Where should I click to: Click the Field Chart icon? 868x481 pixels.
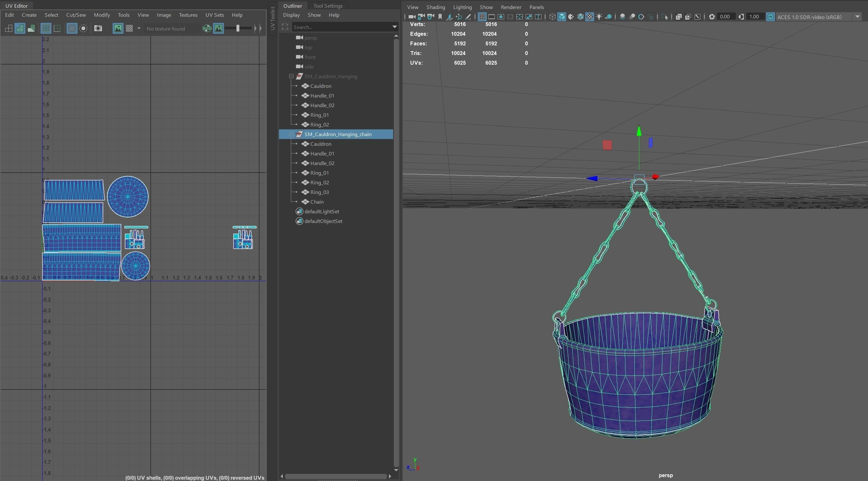520,16
